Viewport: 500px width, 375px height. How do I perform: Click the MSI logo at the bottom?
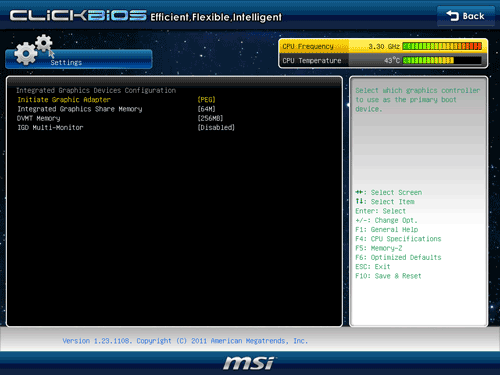[249, 363]
